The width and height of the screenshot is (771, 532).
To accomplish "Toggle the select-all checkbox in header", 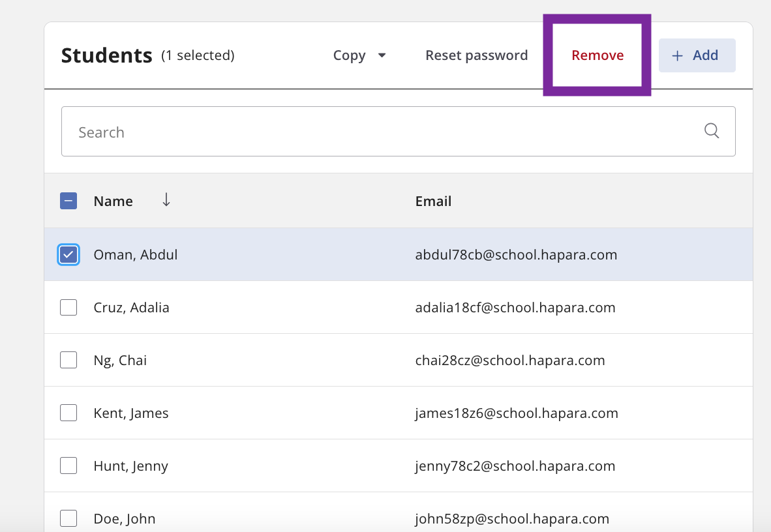I will (x=68, y=201).
